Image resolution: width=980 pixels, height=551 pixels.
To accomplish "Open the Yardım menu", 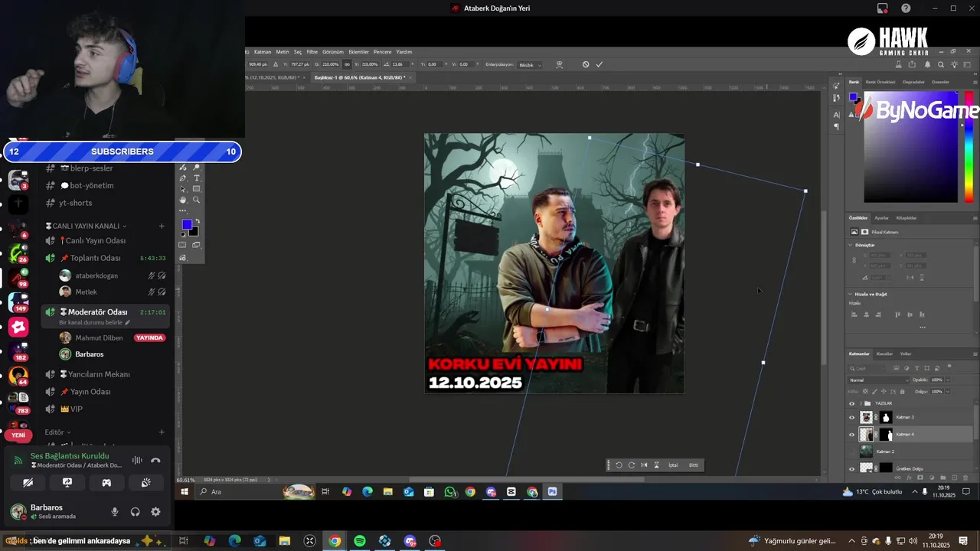I will click(404, 52).
